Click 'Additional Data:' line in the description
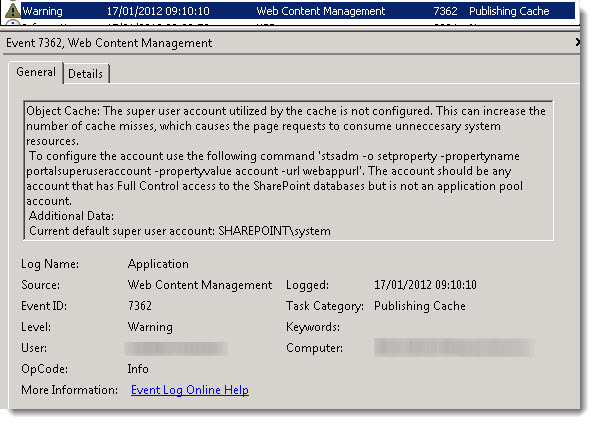The height and width of the screenshot is (424, 595). pos(71,216)
